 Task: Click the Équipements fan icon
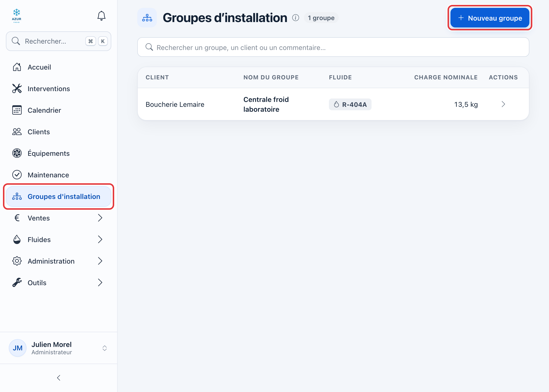coord(17,153)
